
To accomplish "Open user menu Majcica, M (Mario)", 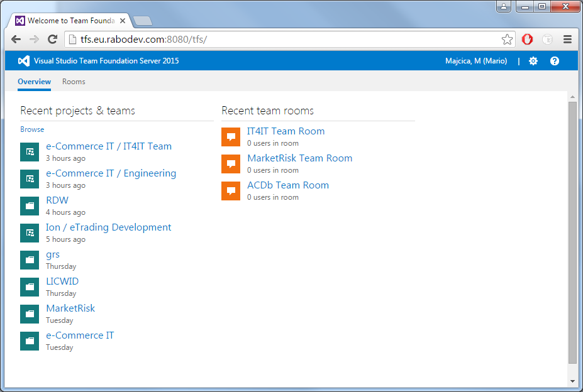I will point(476,61).
